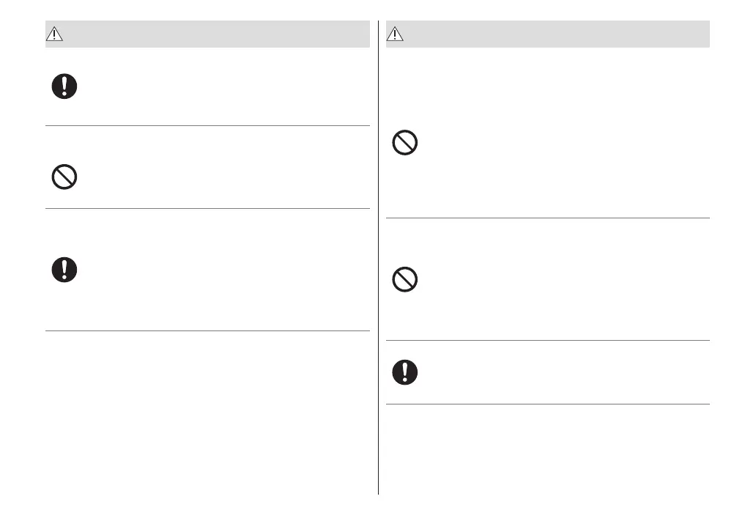
Task: Click empty area below left column's last divider
Action: coord(207,410)
